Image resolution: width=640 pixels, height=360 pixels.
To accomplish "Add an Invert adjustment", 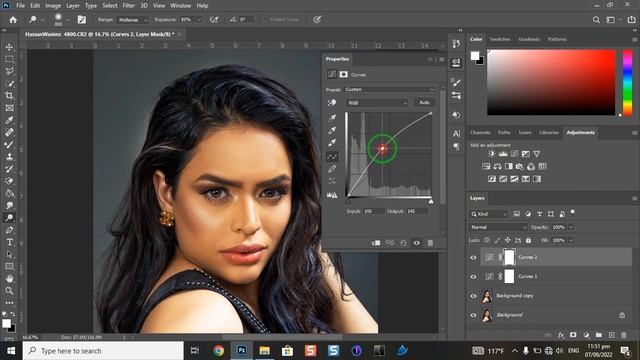I will click(x=492, y=179).
